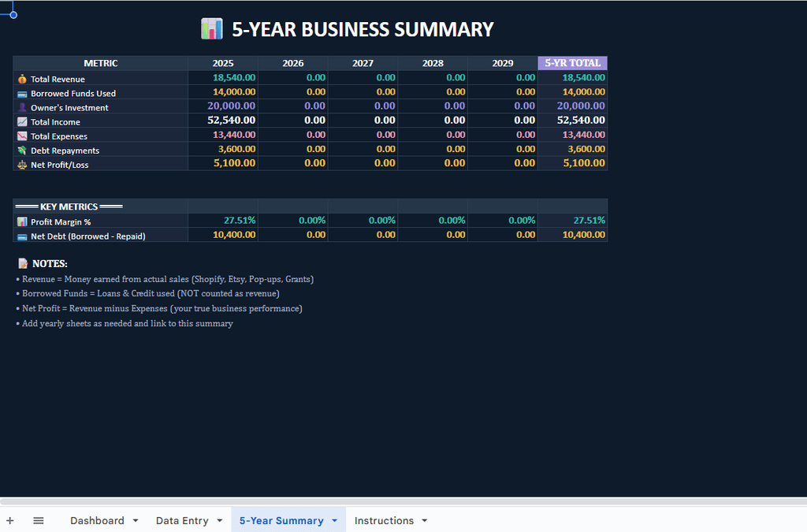807x532 pixels.
Task: Switch to the Dashboard sheet tab
Action: tap(97, 521)
